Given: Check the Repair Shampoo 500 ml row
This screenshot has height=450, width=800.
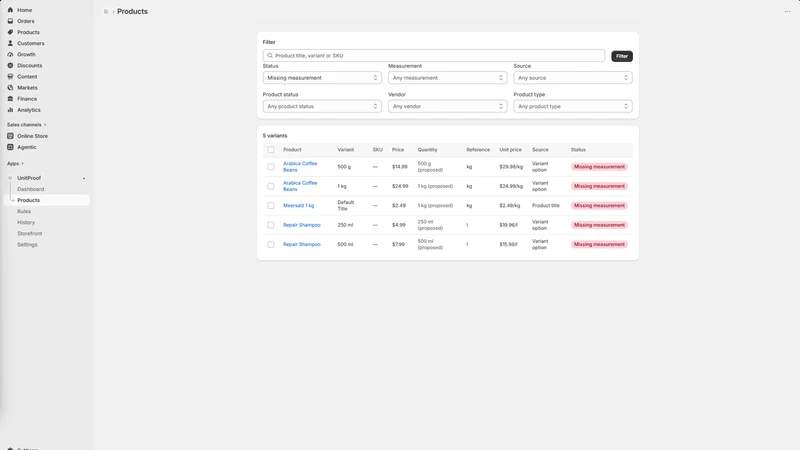Looking at the screenshot, I should tap(271, 244).
